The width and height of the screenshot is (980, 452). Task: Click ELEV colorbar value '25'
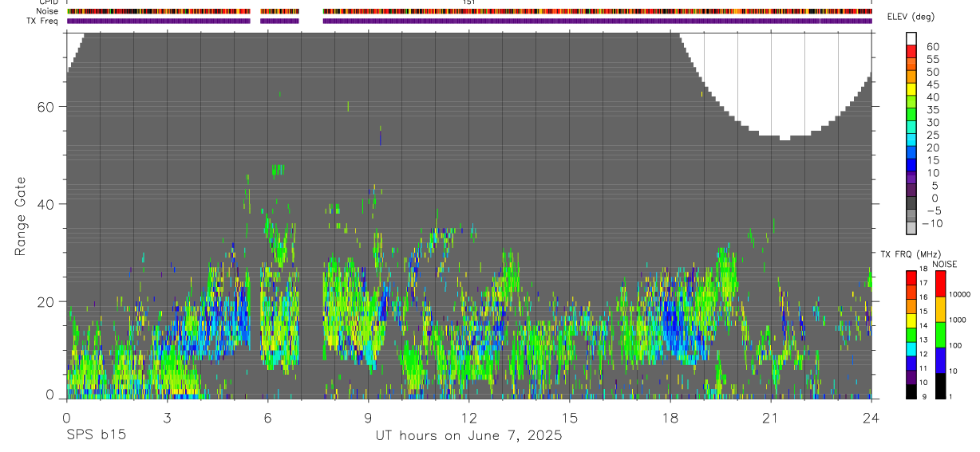tap(933, 136)
